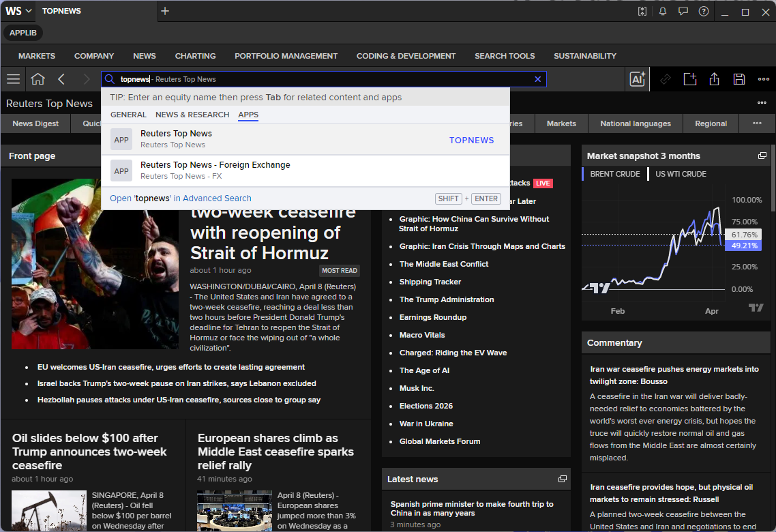
Task: Click the share/export icon in toolbar
Action: click(714, 79)
